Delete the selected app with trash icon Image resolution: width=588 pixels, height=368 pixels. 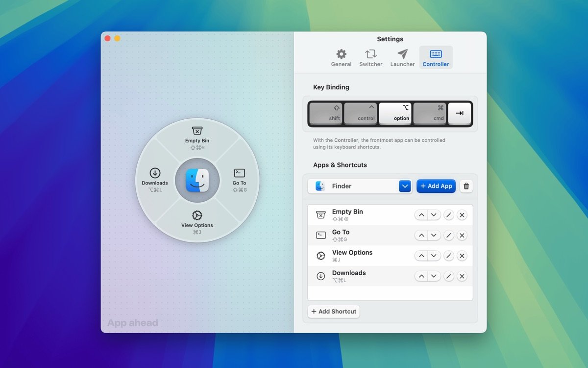(x=466, y=186)
